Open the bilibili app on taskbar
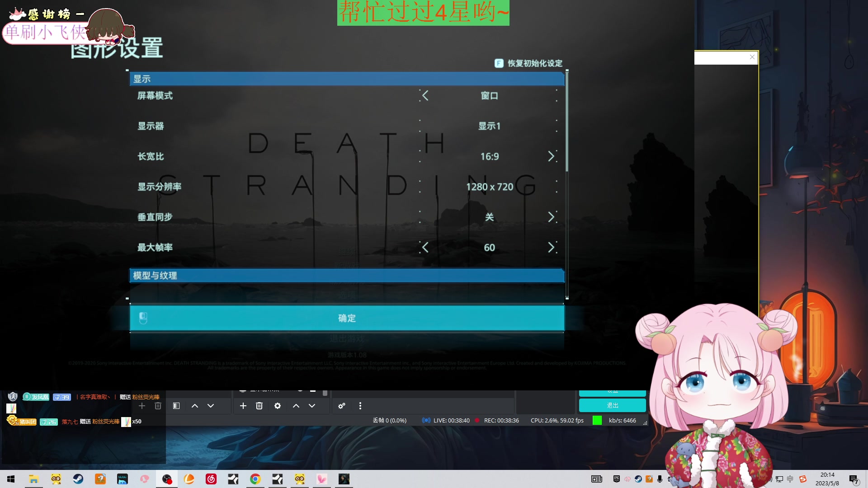 pyautogui.click(x=122, y=479)
